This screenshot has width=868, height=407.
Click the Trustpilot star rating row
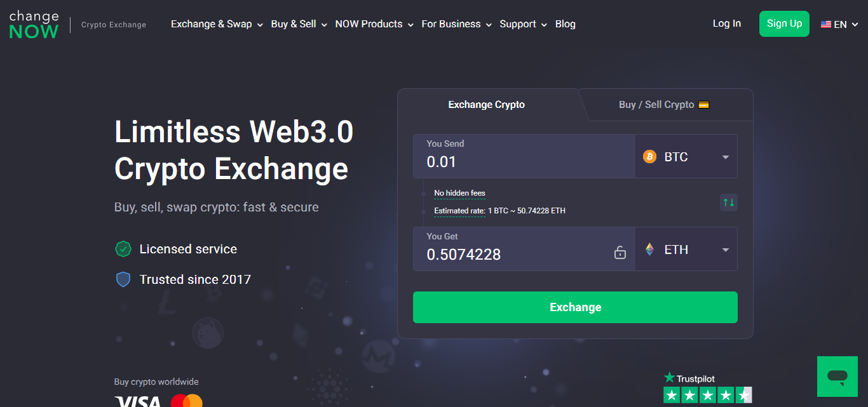point(708,395)
